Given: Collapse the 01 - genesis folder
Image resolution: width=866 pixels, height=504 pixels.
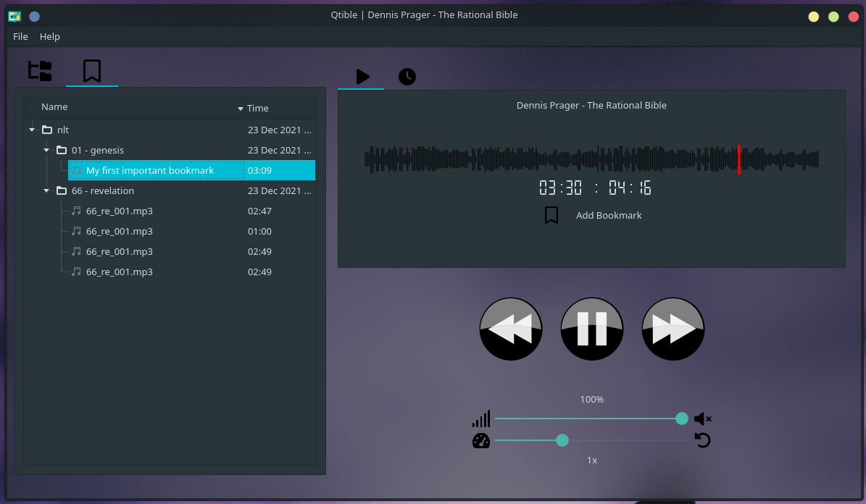Looking at the screenshot, I should (x=46, y=150).
